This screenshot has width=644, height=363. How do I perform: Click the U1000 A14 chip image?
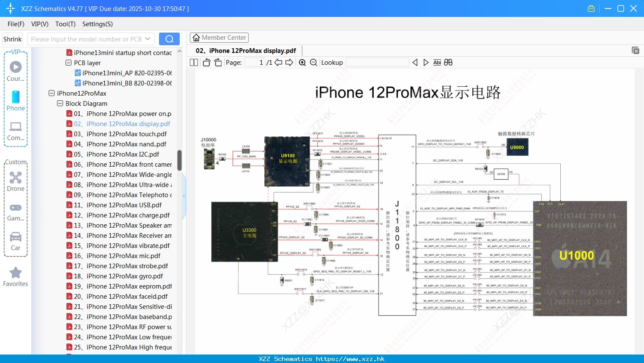click(x=580, y=258)
